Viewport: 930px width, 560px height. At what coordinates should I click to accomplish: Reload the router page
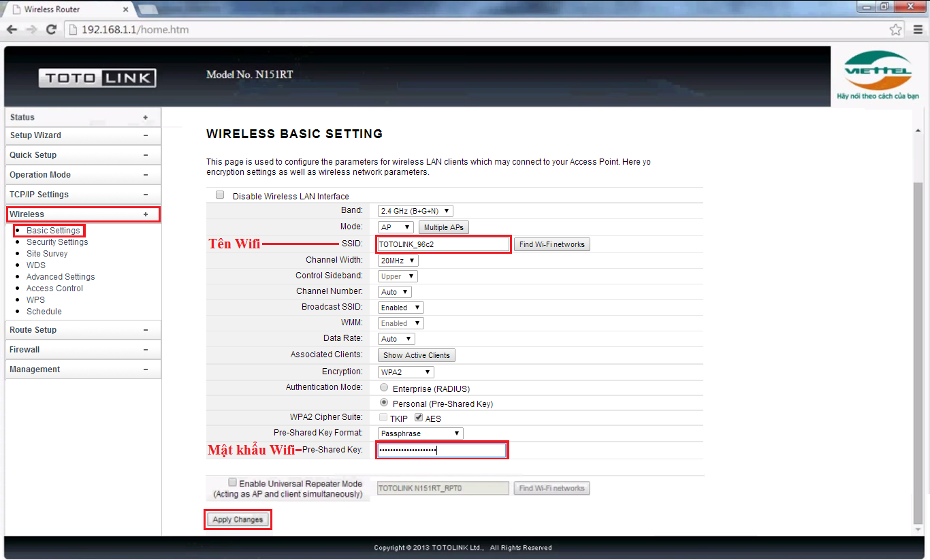point(51,30)
